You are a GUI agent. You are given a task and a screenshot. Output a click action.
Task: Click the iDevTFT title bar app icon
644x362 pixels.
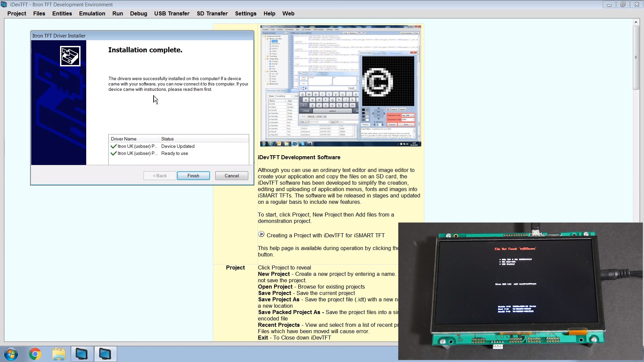point(4,4)
